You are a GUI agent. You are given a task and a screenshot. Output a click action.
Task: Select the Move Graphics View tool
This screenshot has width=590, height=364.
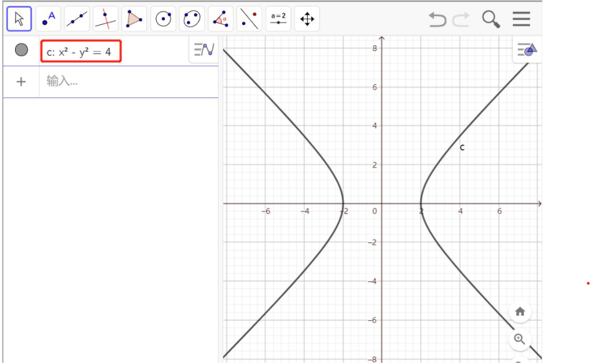pos(307,19)
